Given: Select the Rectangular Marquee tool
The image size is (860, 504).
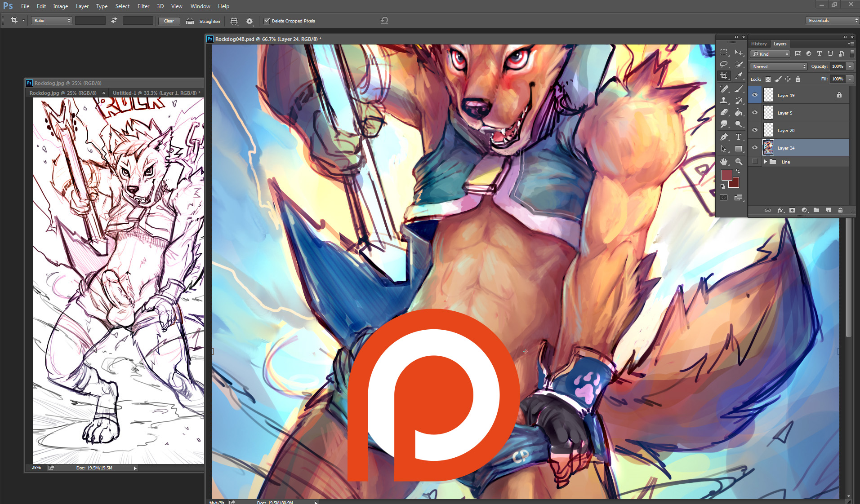Looking at the screenshot, I should (724, 53).
